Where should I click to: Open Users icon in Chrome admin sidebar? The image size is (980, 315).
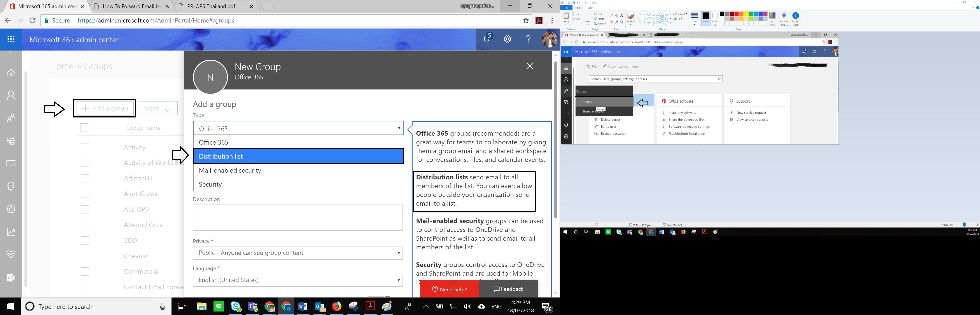[11, 95]
